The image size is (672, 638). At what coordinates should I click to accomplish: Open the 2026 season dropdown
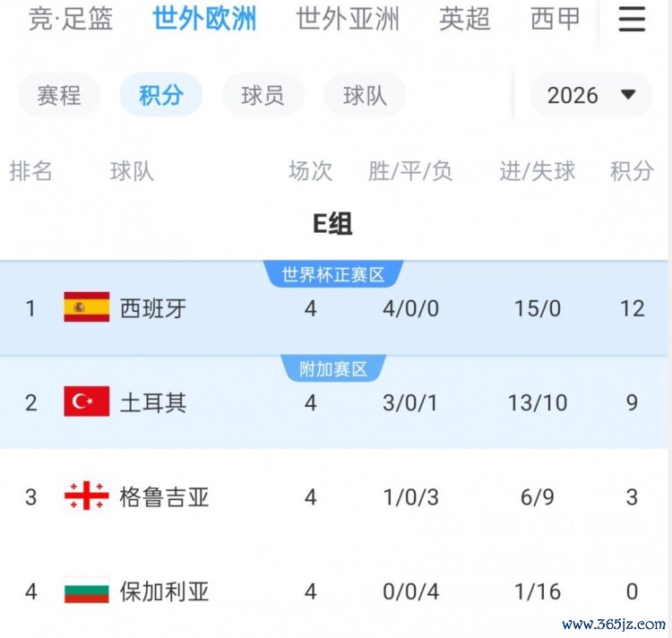coord(591,95)
